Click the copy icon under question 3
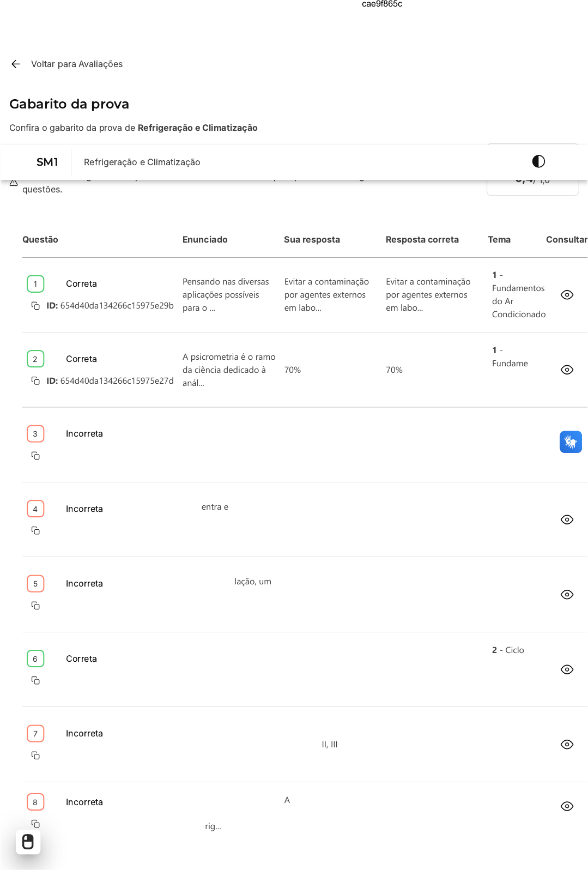This screenshot has width=588, height=870. pos(35,456)
